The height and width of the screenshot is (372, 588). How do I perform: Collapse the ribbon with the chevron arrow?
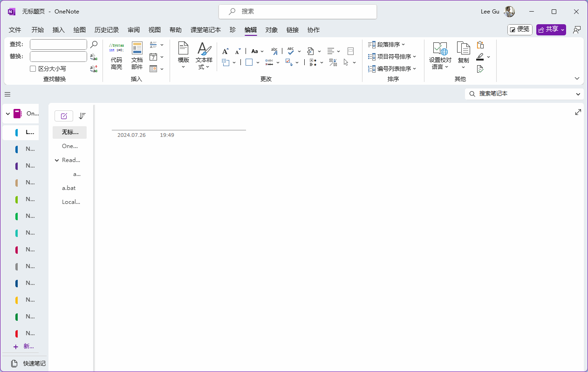click(577, 79)
